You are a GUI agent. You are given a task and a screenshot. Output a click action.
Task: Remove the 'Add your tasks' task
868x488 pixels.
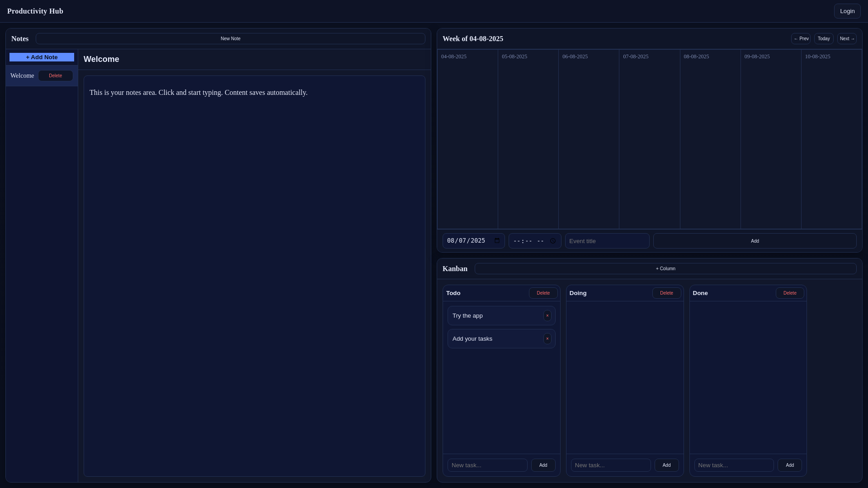[x=547, y=339]
